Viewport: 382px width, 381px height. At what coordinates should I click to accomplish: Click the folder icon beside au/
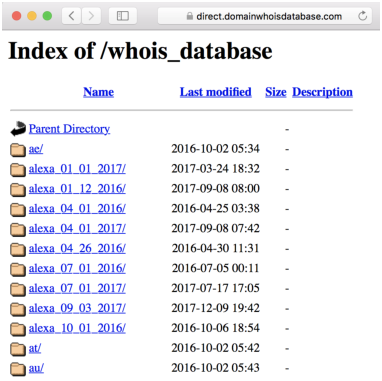pos(18,369)
